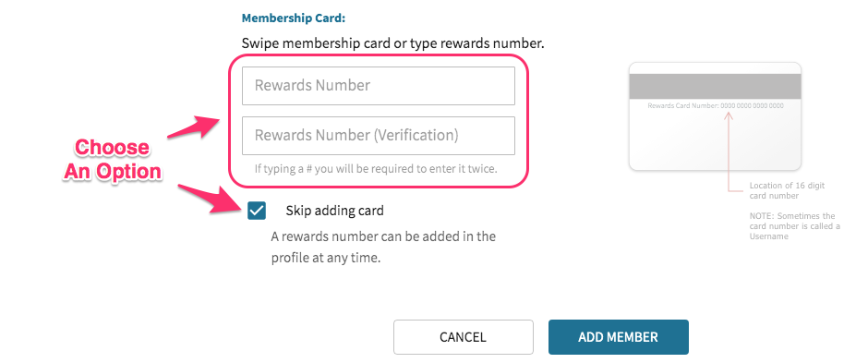
Task: Click the rewards number profile note text
Action: pyautogui.click(x=383, y=248)
